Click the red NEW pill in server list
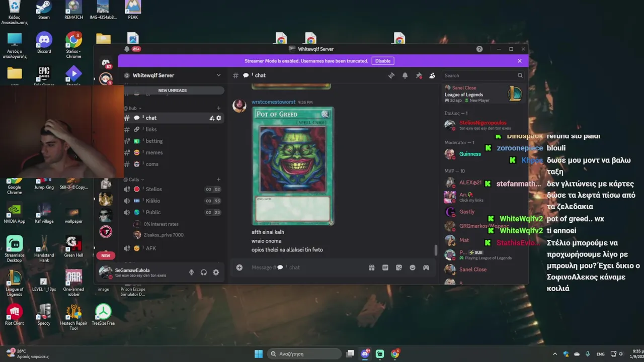The image size is (644, 362). click(106, 255)
